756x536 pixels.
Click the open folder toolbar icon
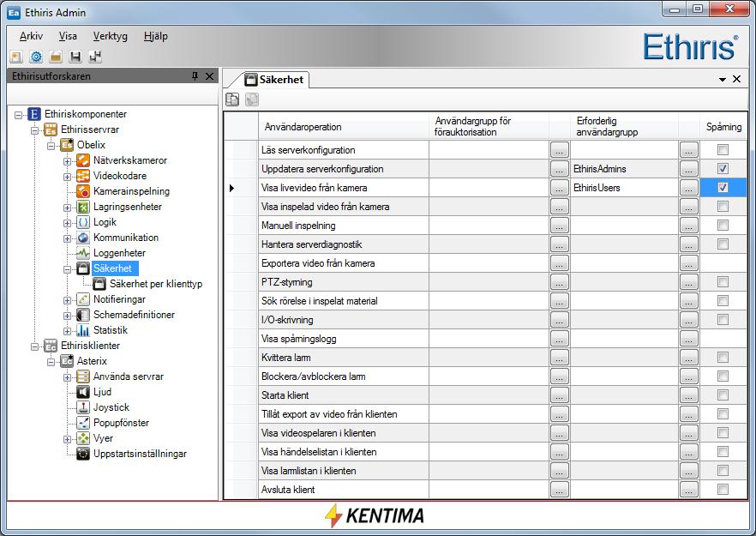(x=56, y=57)
